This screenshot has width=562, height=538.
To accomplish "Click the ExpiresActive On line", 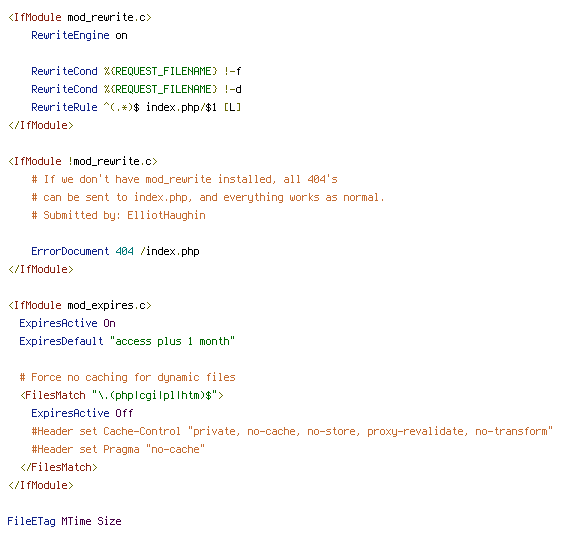I will tap(67, 323).
